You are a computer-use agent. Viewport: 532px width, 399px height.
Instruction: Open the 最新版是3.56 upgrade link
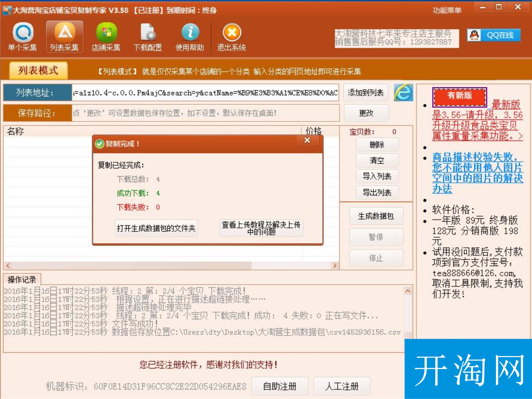point(477,120)
